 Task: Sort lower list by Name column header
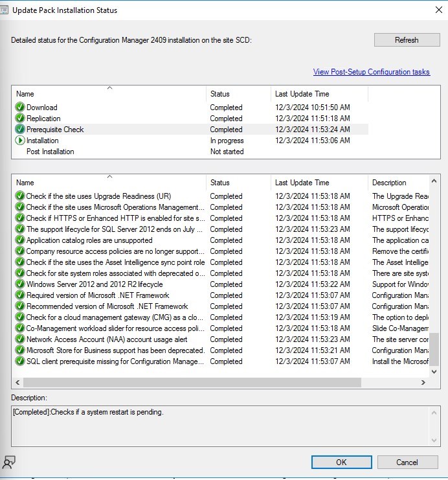(109, 183)
